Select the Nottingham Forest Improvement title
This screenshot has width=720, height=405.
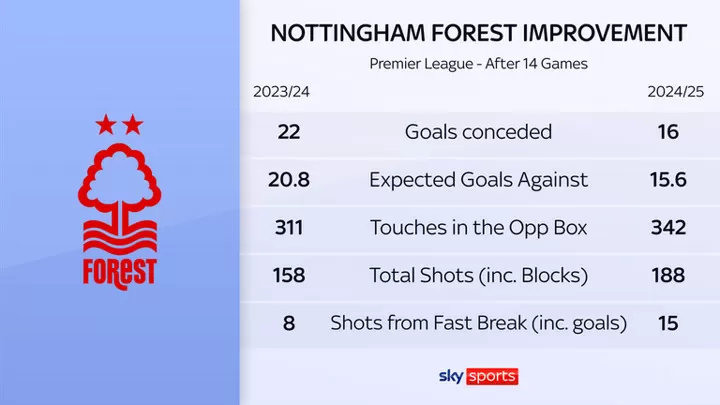478,33
